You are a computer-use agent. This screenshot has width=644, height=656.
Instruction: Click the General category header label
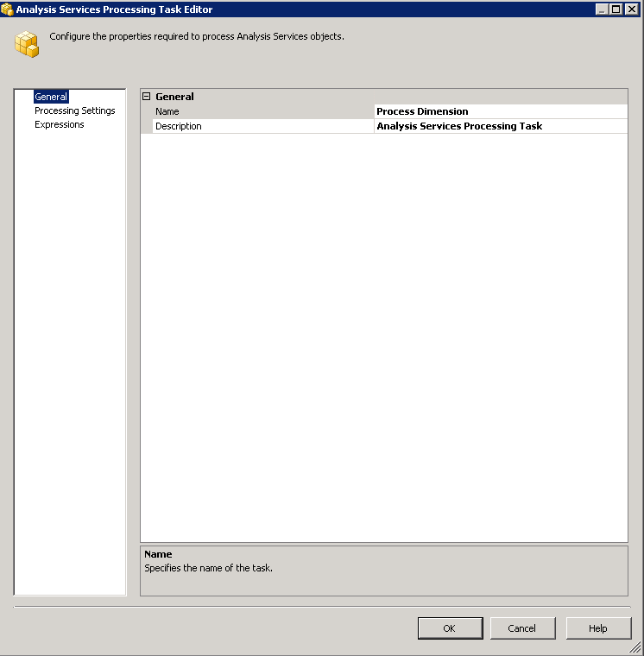174,97
